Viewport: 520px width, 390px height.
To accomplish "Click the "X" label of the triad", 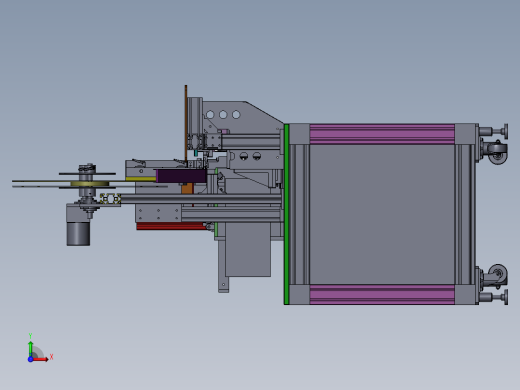I will coord(51,357).
